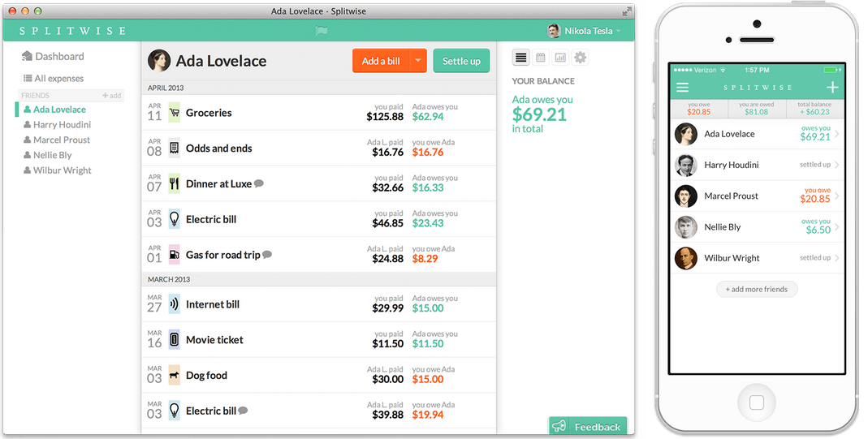Open All expenses
This screenshot has width=868, height=439.
pos(53,79)
